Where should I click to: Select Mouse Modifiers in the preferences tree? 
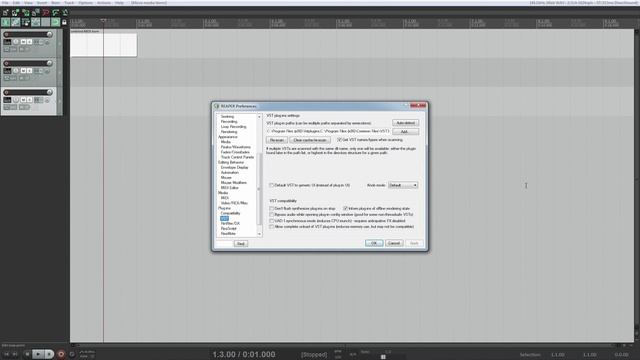(234, 182)
